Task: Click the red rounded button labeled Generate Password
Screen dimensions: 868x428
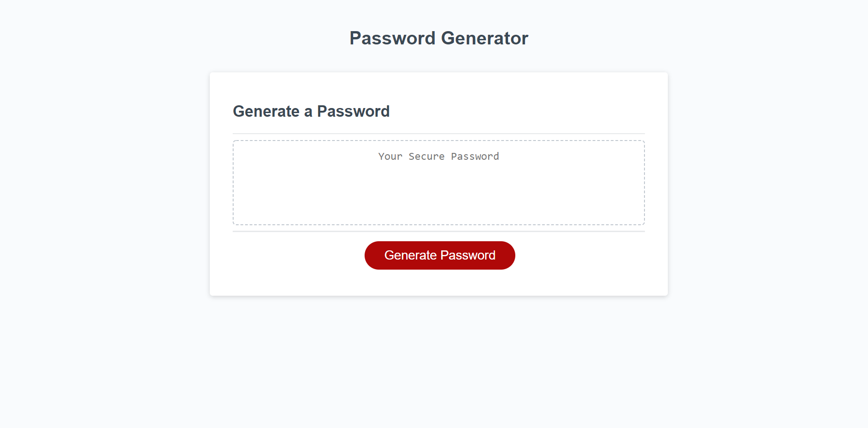Action: point(439,255)
